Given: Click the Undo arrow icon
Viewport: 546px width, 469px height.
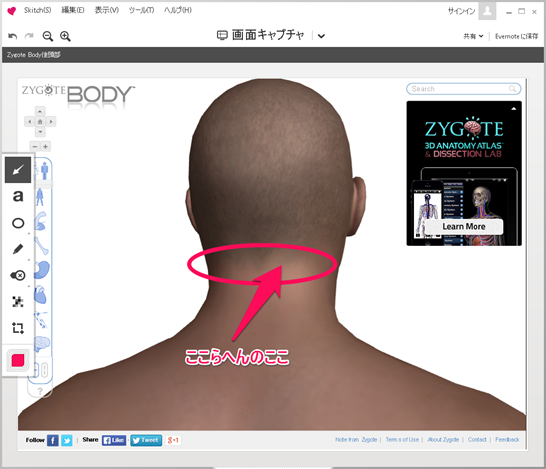Looking at the screenshot, I should [13, 36].
